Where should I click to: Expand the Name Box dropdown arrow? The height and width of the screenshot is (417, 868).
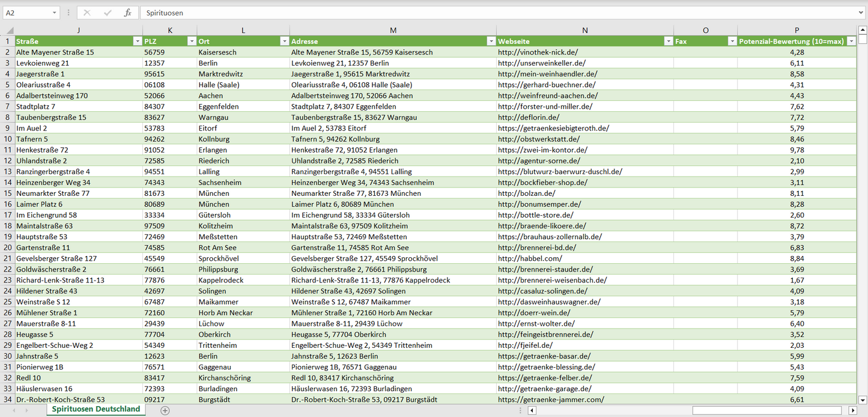pyautogui.click(x=54, y=13)
